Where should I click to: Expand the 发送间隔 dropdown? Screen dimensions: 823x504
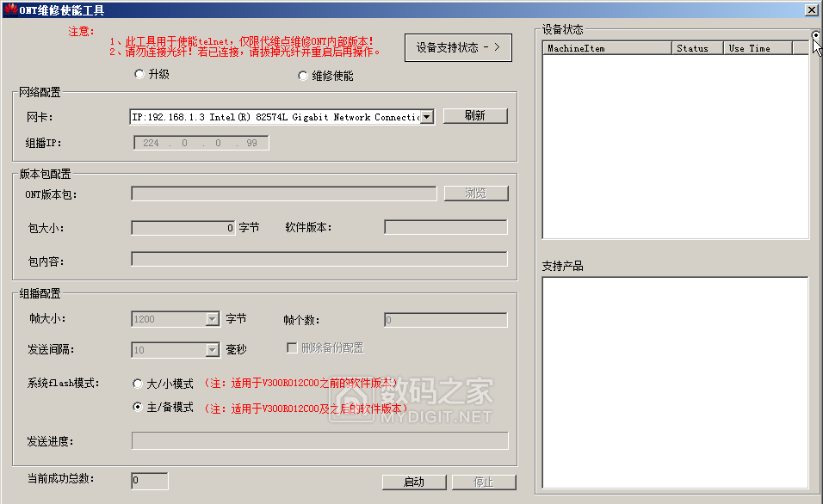click(x=213, y=350)
